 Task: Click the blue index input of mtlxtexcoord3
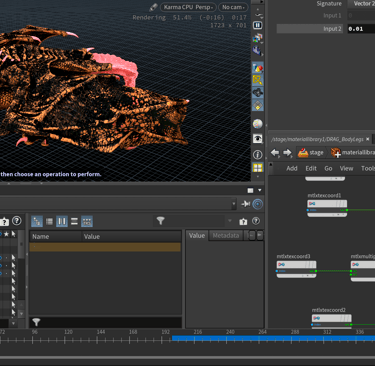pos(277,271)
